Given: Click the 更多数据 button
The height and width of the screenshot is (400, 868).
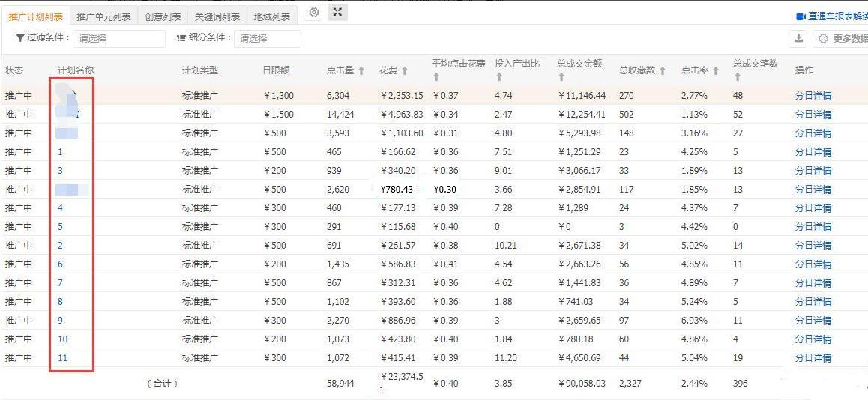Looking at the screenshot, I should pyautogui.click(x=840, y=39).
